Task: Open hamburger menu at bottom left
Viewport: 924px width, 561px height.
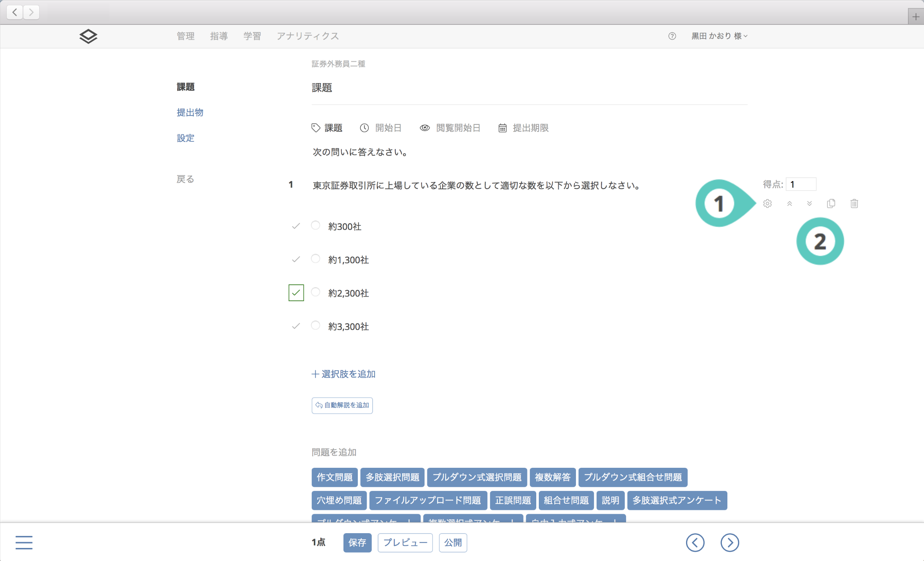Action: 24,542
